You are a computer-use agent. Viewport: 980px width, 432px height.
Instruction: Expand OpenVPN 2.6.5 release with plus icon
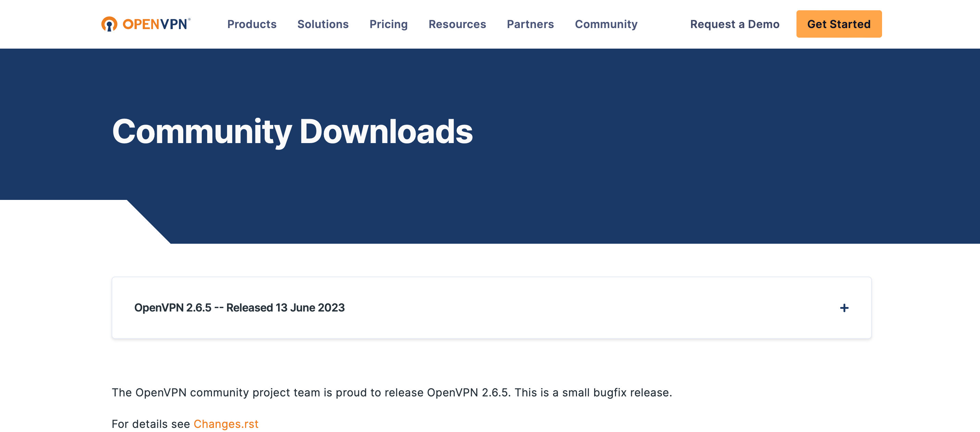pyautogui.click(x=844, y=308)
